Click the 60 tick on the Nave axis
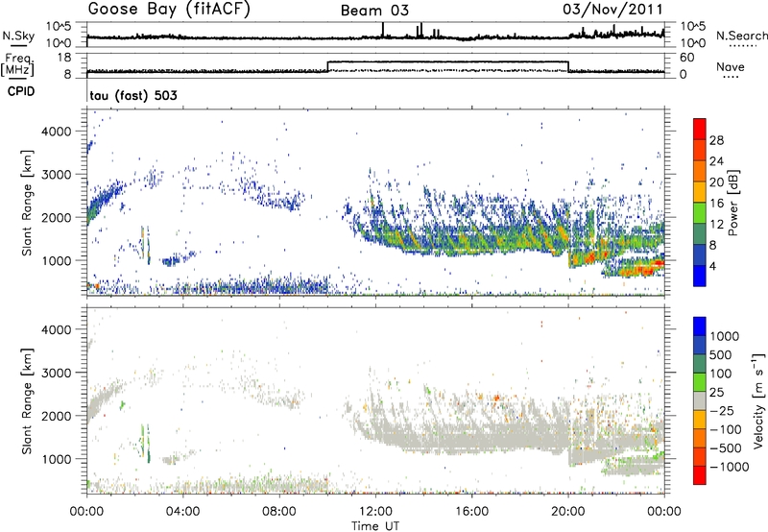This screenshot has width=768, height=532. point(687,58)
